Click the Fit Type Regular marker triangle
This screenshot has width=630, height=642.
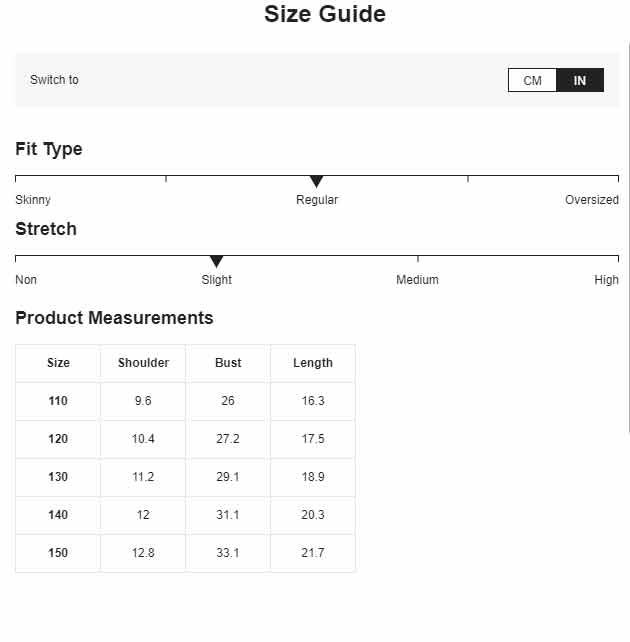(316, 181)
